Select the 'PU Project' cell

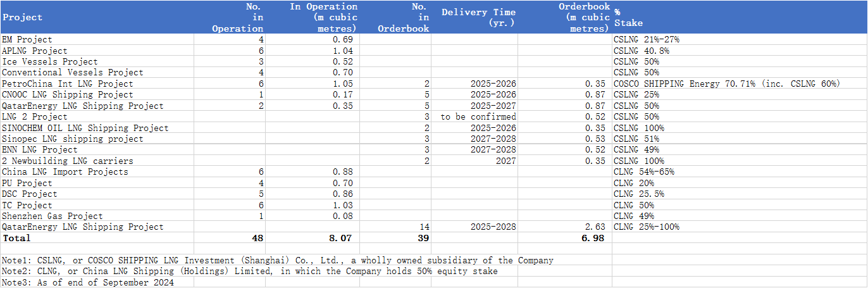(x=97, y=183)
